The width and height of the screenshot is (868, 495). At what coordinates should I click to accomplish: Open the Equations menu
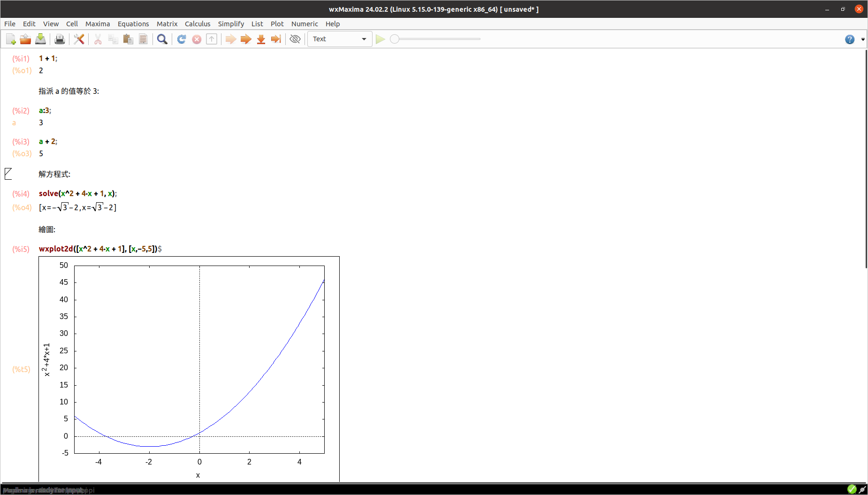tap(133, 24)
